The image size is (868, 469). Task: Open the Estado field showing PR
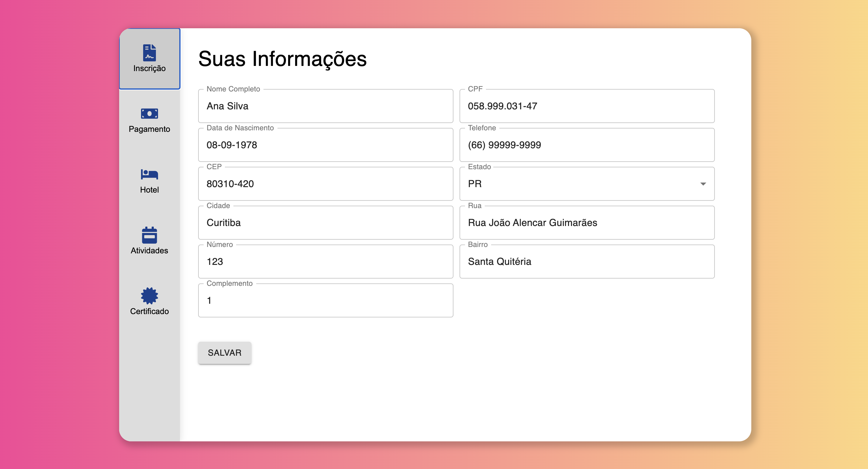tap(573, 184)
